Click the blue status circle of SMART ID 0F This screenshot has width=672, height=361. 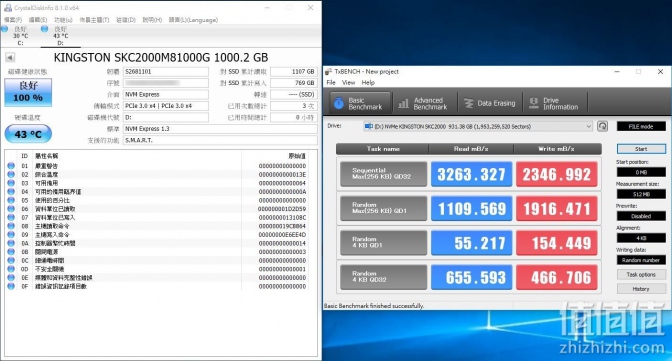11,286
